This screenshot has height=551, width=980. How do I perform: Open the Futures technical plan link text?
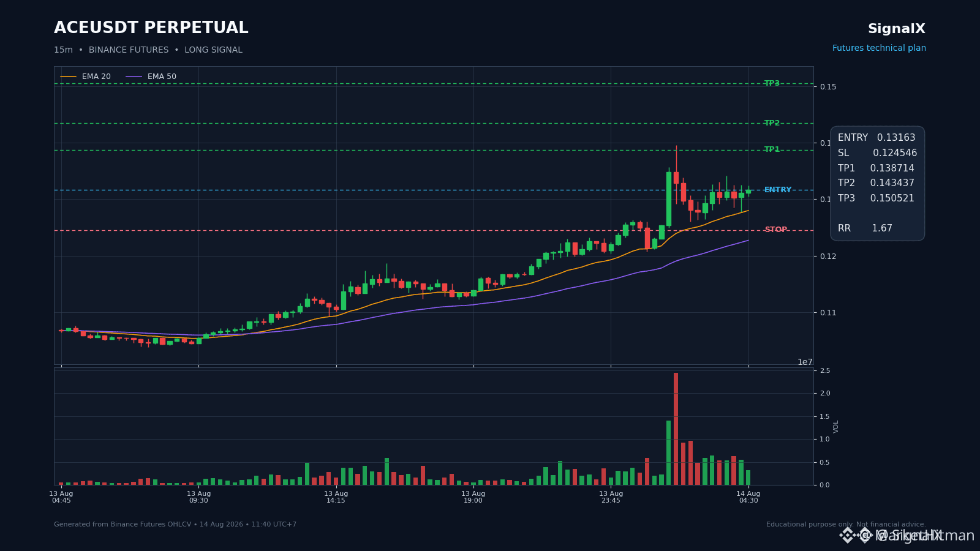pos(879,48)
